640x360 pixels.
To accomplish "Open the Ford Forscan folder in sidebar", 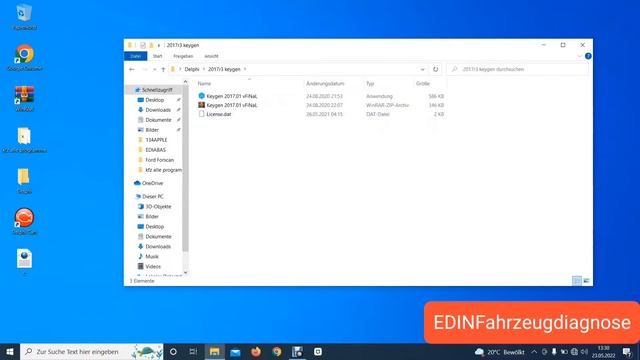I will click(x=160, y=160).
